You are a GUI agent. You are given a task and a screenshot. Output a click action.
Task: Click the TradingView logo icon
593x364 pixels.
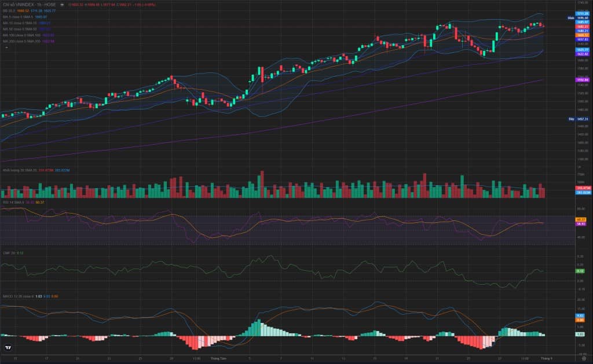click(x=8, y=347)
